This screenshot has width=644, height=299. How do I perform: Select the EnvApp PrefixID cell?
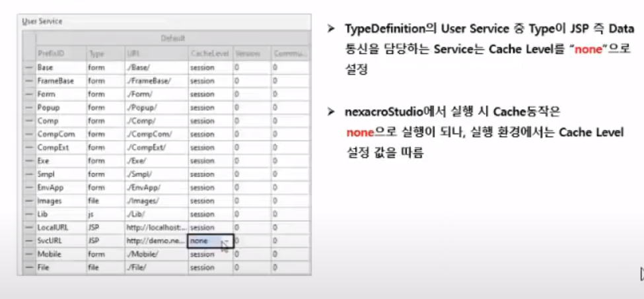(x=61, y=187)
